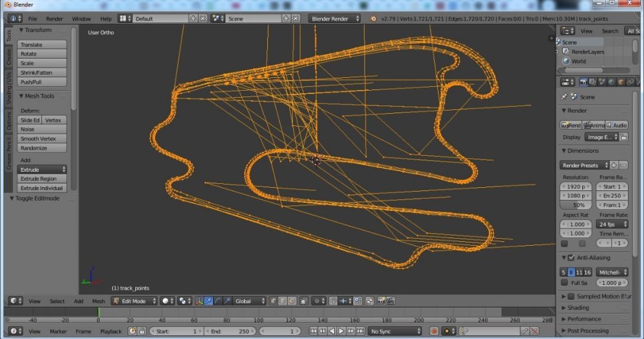Screen dimensions: 644x339
Task: Open the Blender Render engine dropdown
Action: (x=334, y=19)
